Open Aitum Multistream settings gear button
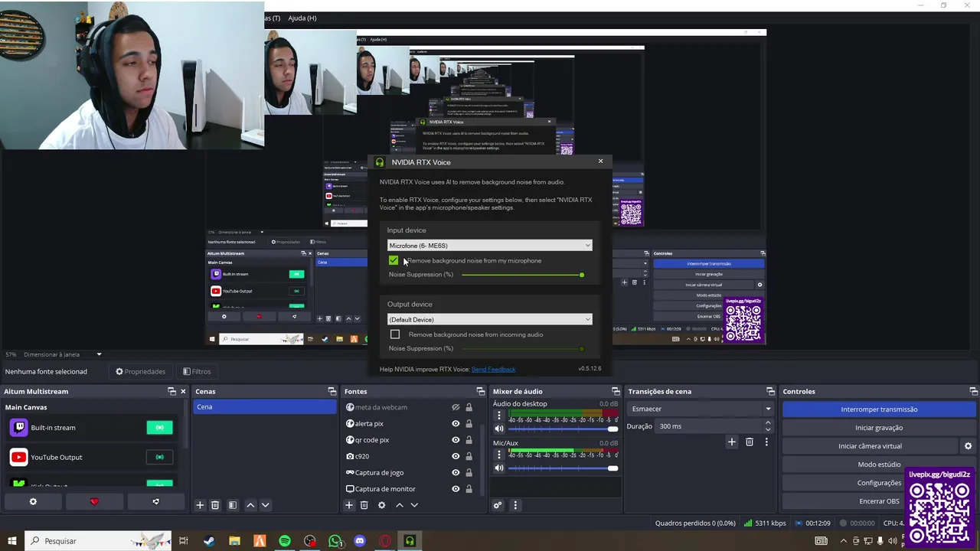 33,501
